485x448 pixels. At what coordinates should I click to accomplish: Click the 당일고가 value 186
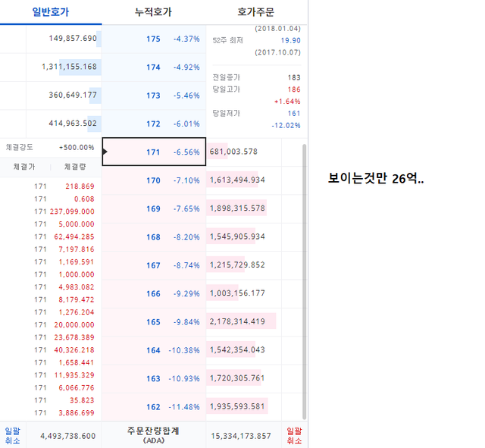pos(294,89)
